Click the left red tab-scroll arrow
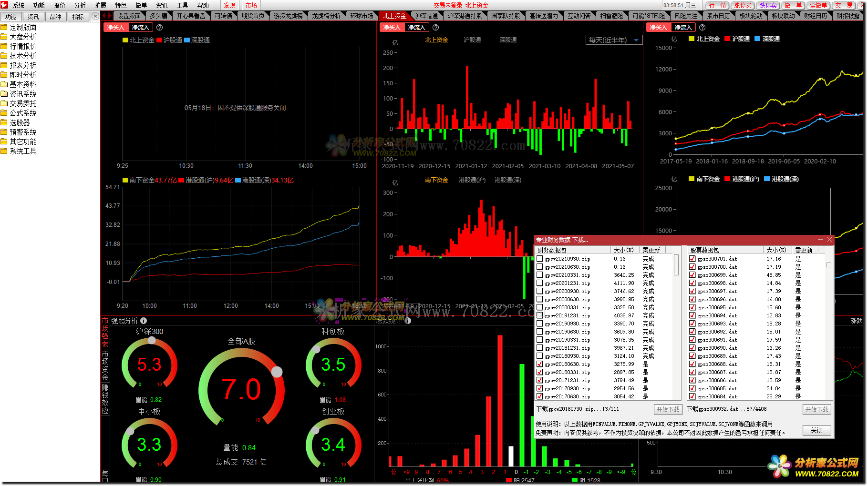The image size is (868, 486). click(x=104, y=16)
